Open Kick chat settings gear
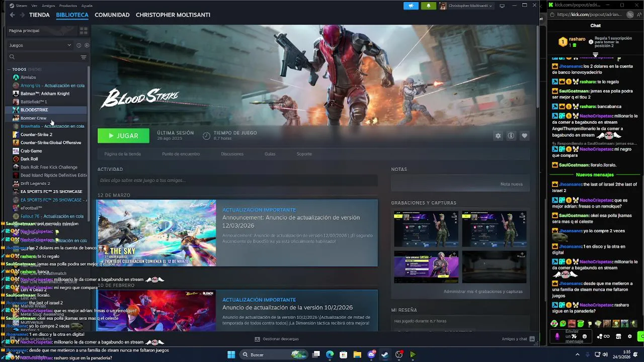 click(x=629, y=336)
